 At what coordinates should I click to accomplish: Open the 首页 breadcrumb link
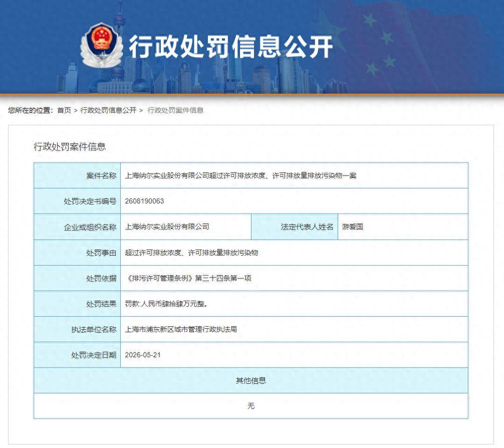(64, 110)
